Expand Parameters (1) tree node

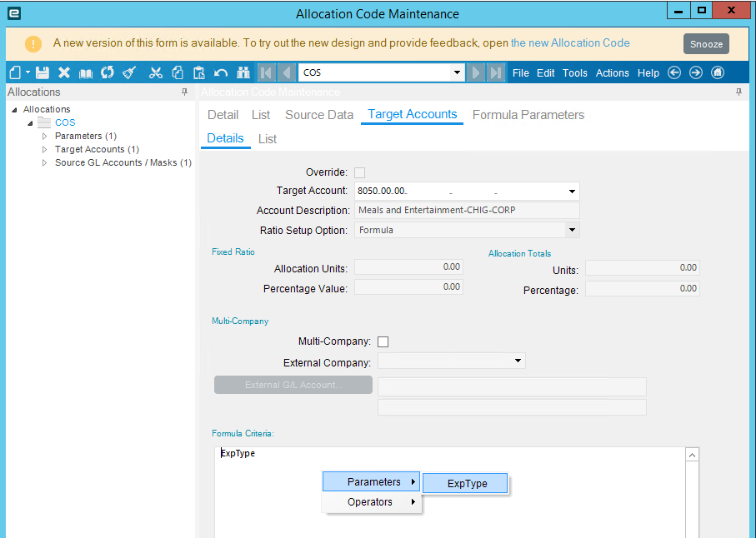44,137
